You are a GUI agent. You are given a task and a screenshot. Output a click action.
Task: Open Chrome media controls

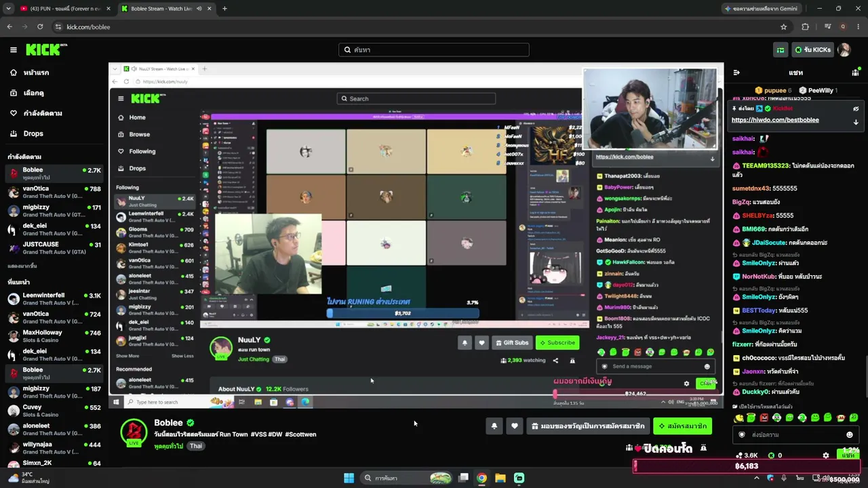[828, 26]
